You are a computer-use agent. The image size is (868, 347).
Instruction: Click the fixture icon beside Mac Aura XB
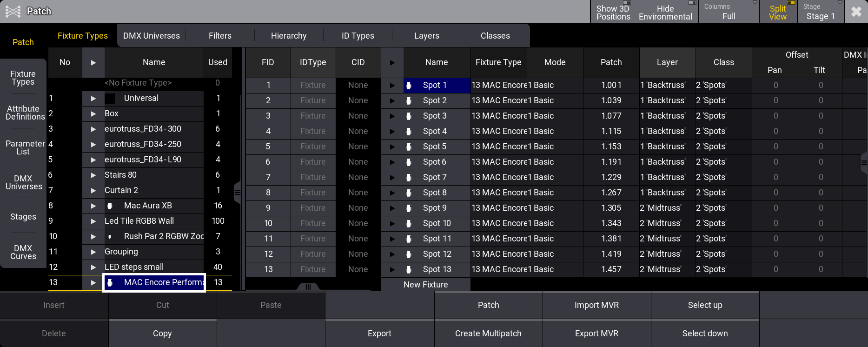(x=110, y=206)
